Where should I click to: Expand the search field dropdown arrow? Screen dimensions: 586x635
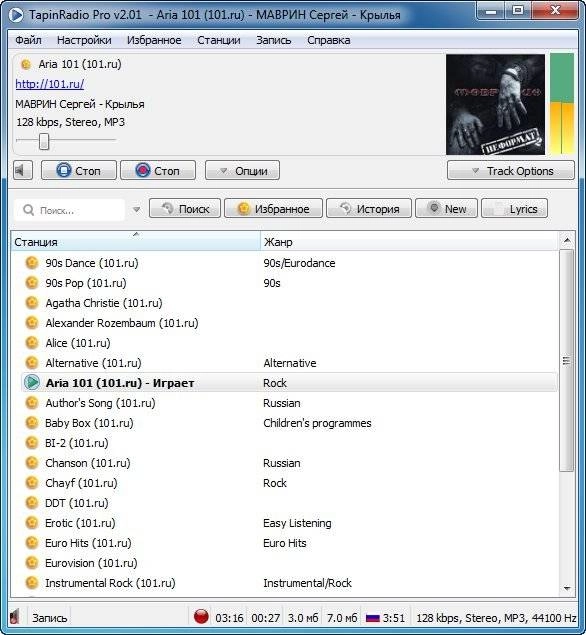click(136, 209)
